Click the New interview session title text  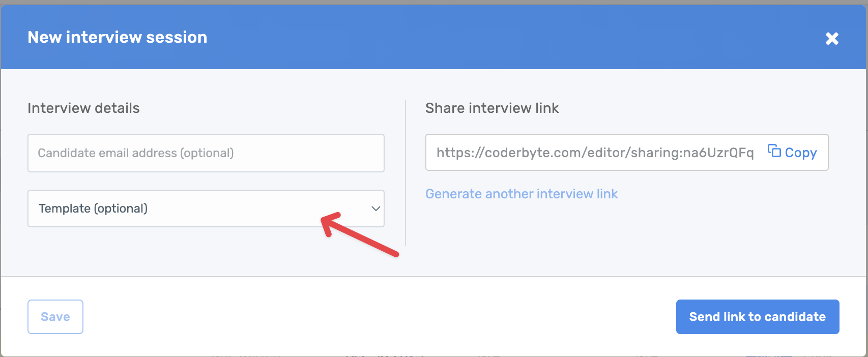tap(117, 37)
